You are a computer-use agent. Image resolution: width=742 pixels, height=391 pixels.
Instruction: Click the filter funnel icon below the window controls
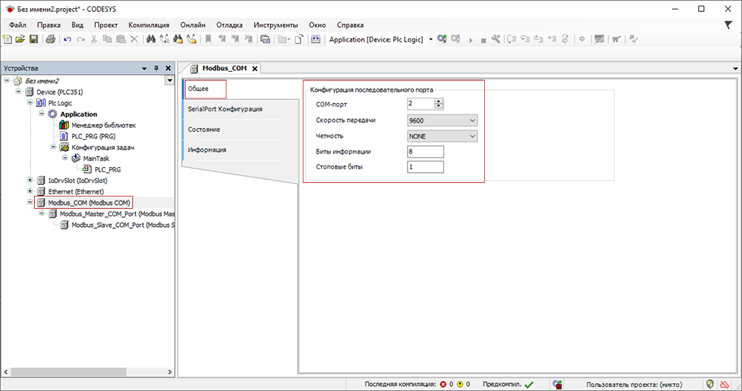click(x=728, y=25)
